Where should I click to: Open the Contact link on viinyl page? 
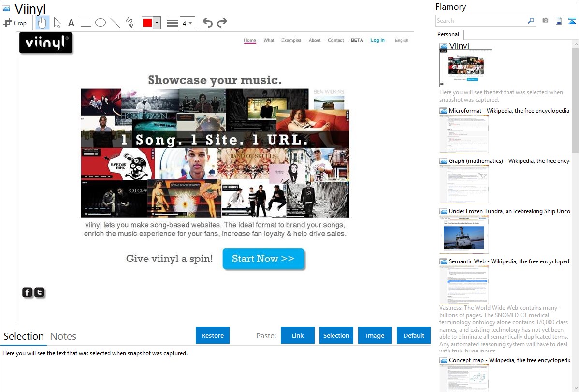(336, 40)
